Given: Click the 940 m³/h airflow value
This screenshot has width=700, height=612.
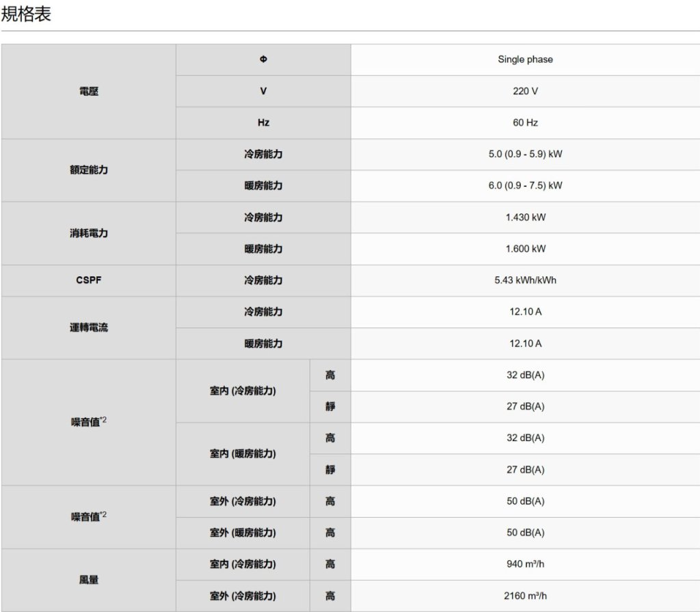Looking at the screenshot, I should tap(525, 564).
